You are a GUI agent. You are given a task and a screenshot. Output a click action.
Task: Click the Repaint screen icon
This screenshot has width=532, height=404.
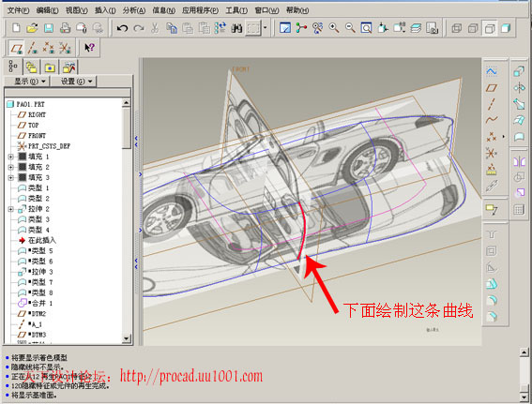[x=285, y=27]
